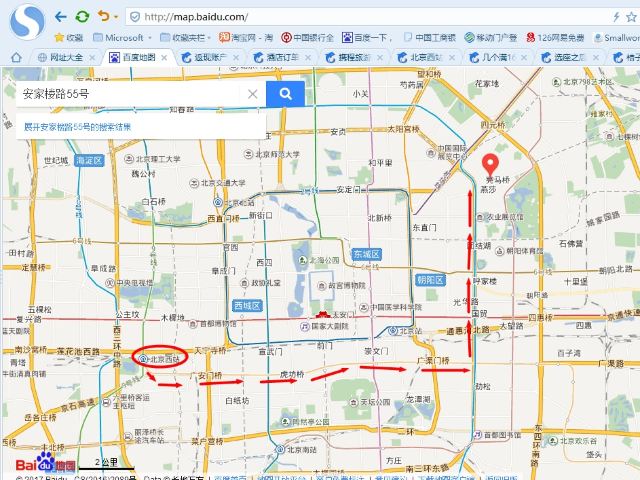The height and width of the screenshot is (480, 640).
Task: Close the 返现账户 tab
Action: coord(236,58)
